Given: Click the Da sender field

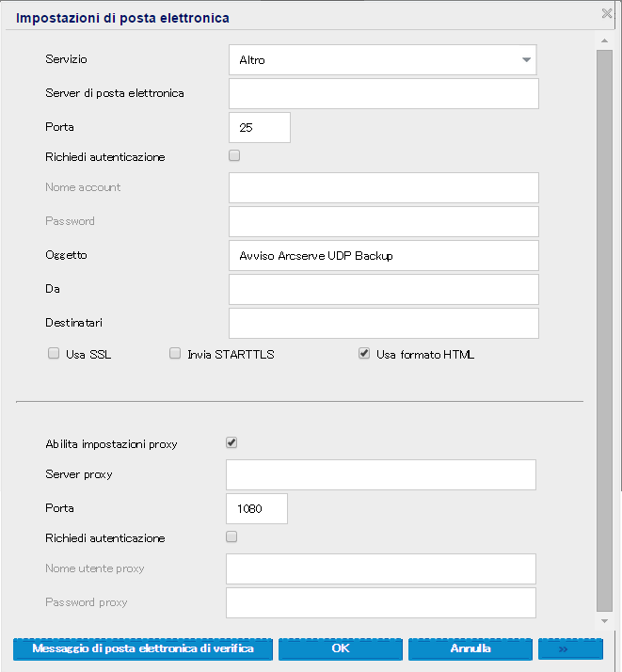Looking at the screenshot, I should [383, 289].
